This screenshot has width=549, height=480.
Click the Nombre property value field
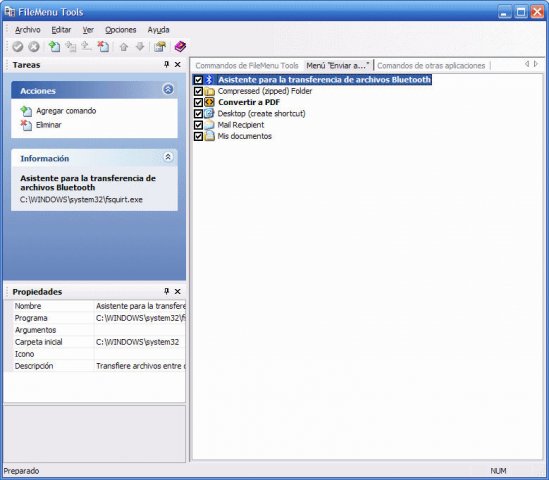pos(140,306)
